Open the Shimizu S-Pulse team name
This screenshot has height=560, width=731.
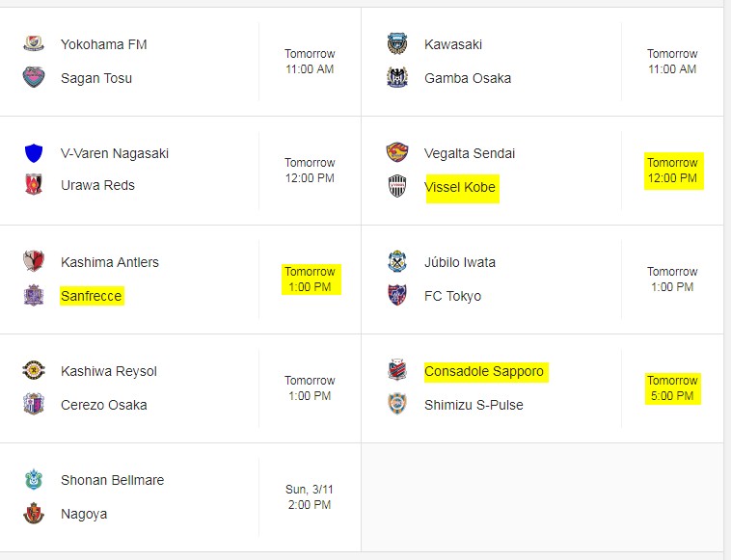pos(474,405)
